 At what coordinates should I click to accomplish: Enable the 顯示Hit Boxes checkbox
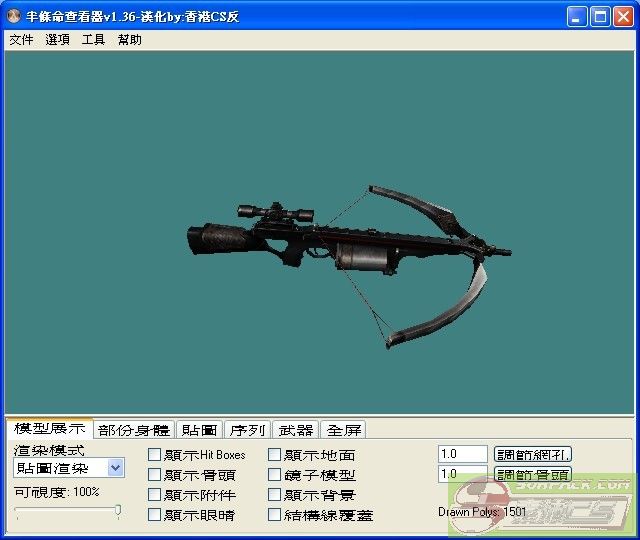(155, 455)
